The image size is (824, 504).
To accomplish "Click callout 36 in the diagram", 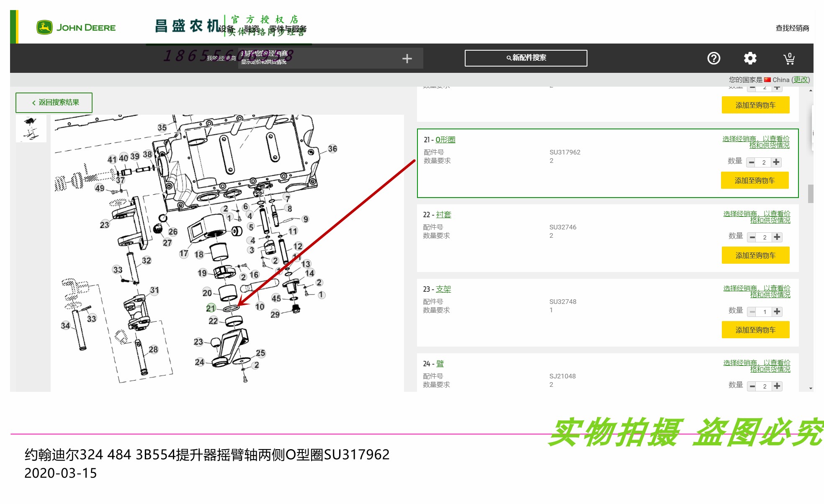I will [x=332, y=149].
